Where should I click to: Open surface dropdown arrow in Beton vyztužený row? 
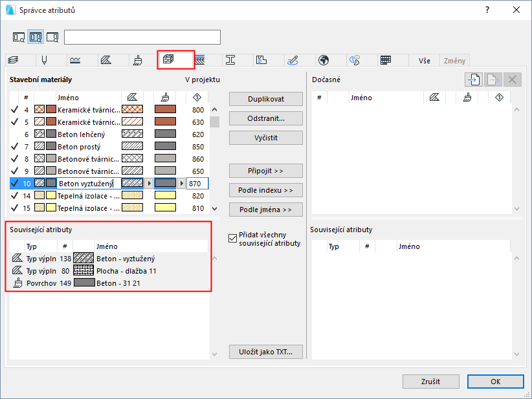pyautogui.click(x=181, y=184)
